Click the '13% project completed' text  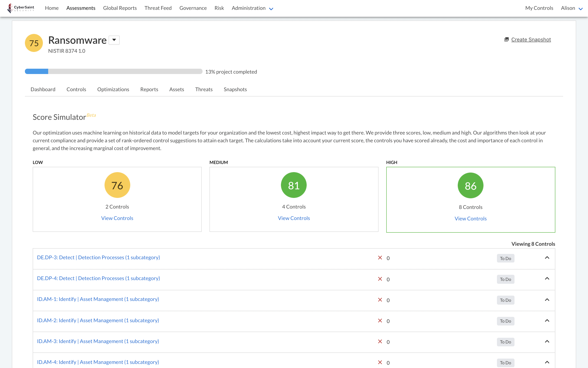click(x=231, y=72)
